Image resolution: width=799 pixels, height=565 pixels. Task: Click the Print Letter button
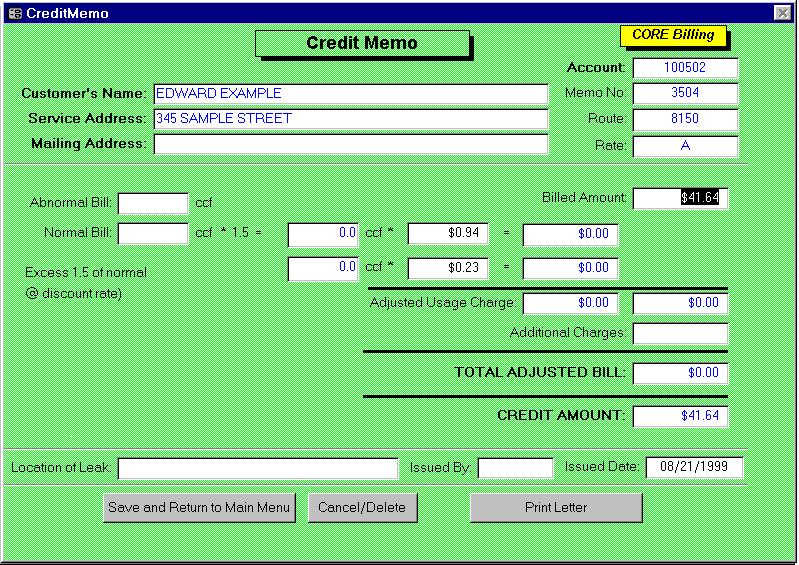[556, 507]
